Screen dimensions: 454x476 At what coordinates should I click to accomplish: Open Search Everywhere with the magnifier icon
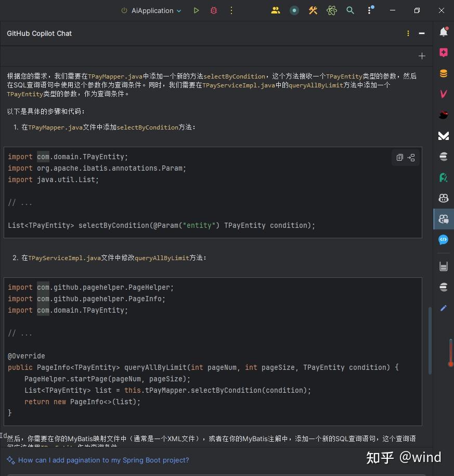(349, 10)
